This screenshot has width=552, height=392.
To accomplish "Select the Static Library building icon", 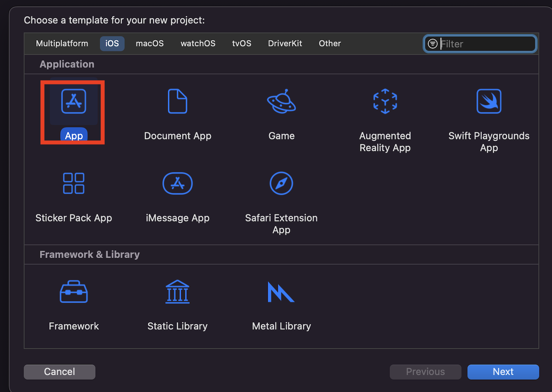I will pyautogui.click(x=177, y=292).
